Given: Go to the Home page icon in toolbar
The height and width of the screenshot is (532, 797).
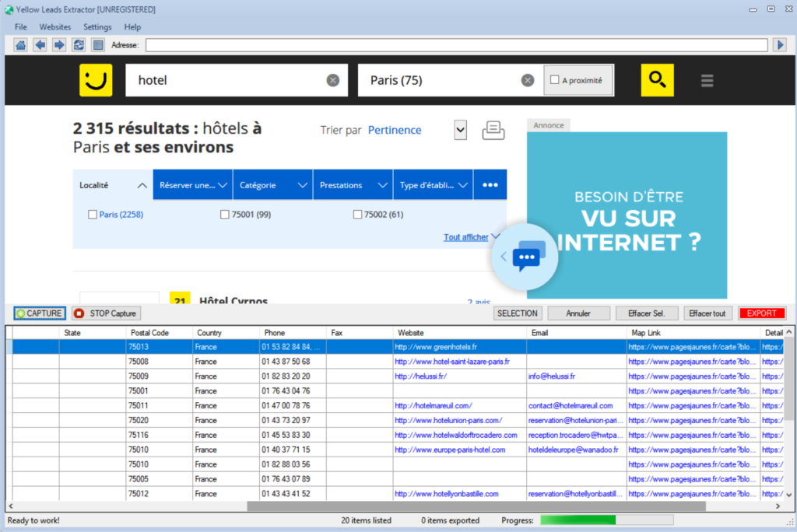Looking at the screenshot, I should point(21,45).
